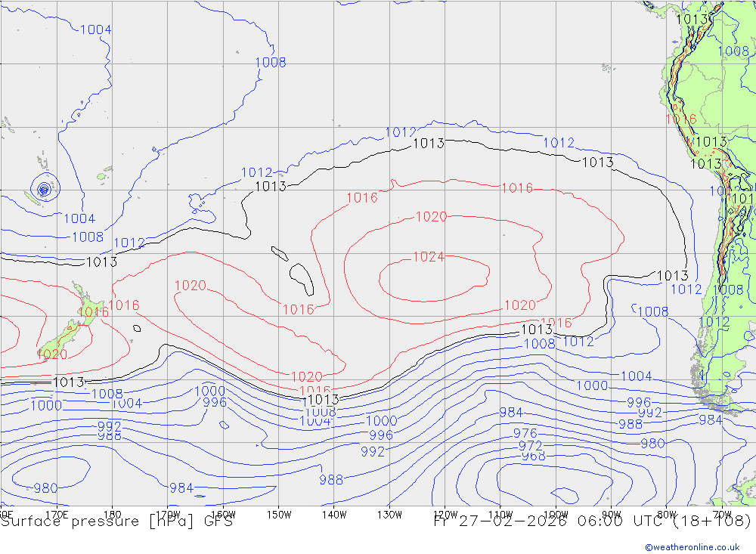Click the 1020 label on New Zealand's South Island
The height and width of the screenshot is (554, 756).
tap(51, 354)
